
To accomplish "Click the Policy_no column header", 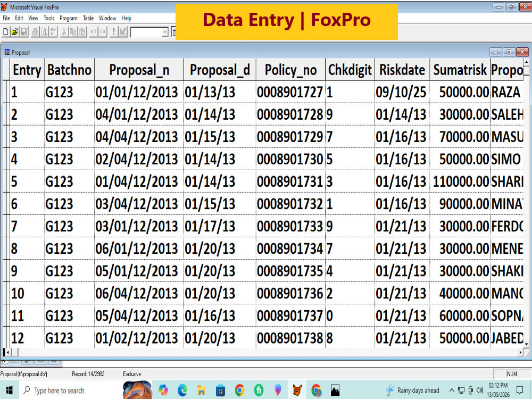I will (x=291, y=70).
